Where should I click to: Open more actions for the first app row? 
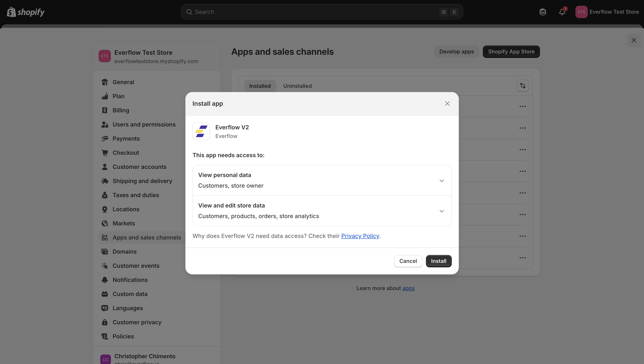coord(523,106)
